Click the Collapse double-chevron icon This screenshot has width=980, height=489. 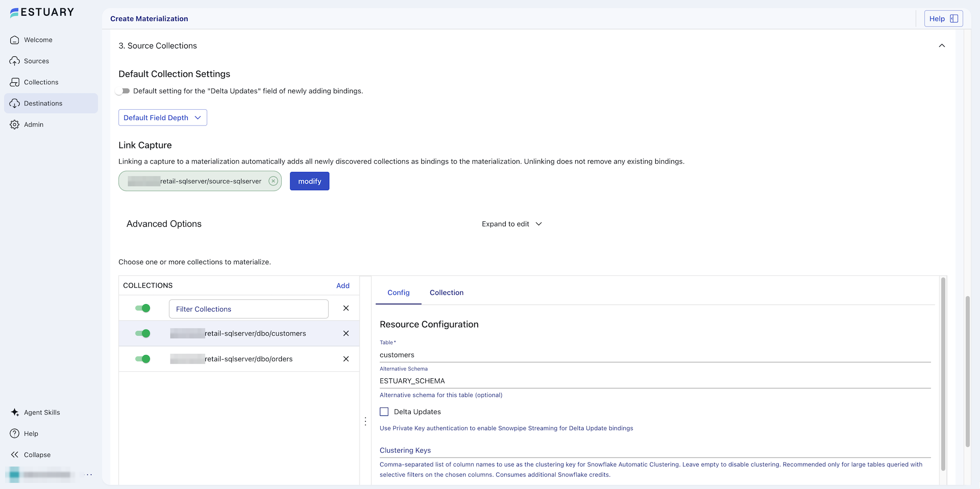pyautogui.click(x=15, y=455)
